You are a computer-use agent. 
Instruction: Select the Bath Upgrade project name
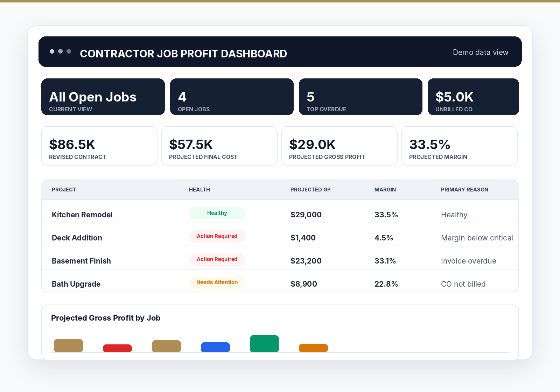(x=76, y=284)
